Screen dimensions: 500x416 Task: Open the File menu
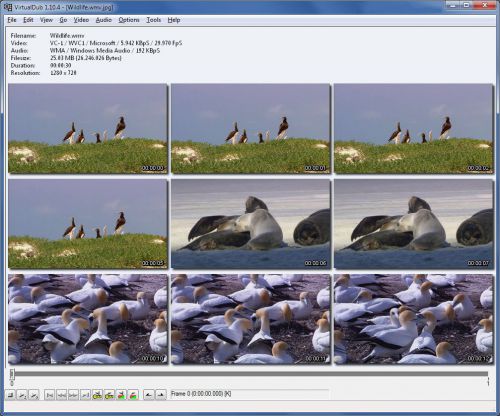coord(12,20)
